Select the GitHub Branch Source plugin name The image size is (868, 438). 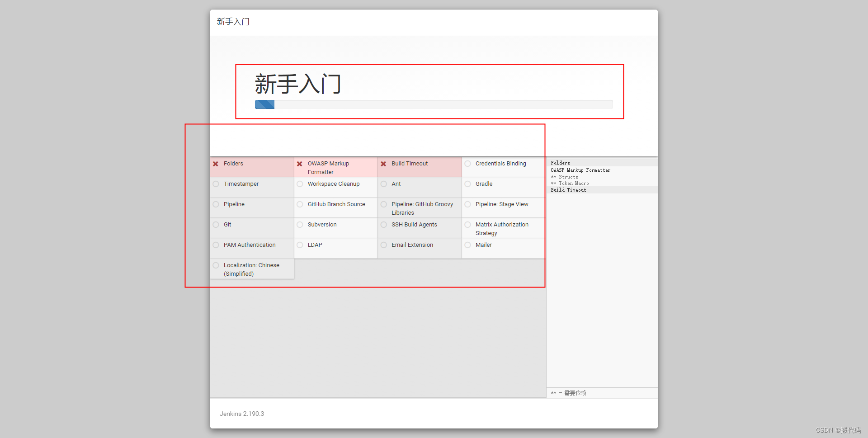pos(336,204)
